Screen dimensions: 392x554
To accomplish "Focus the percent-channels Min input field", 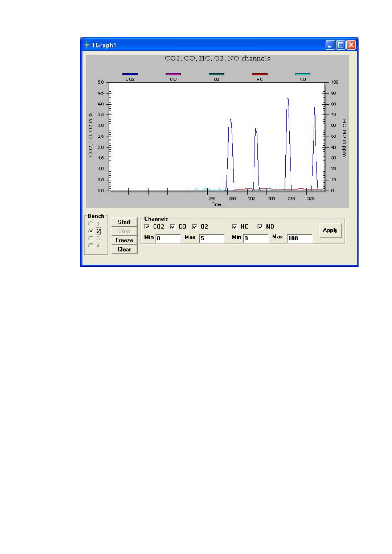I will (x=168, y=238).
